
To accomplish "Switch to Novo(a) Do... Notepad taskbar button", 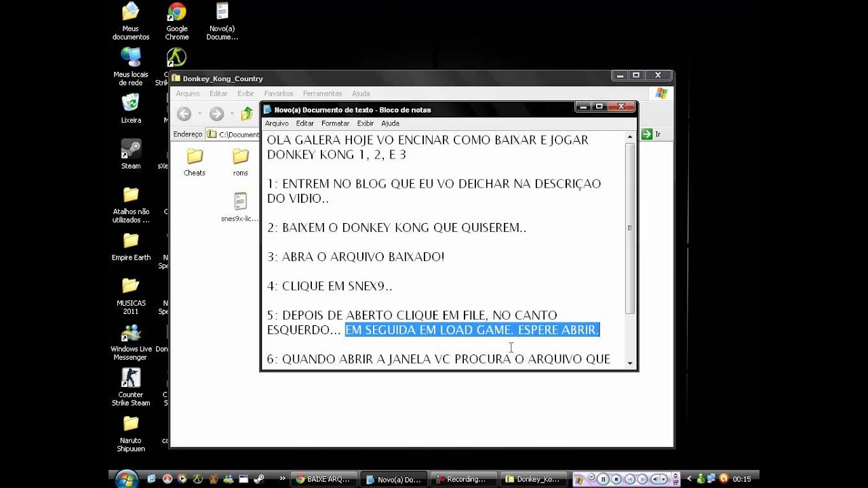I will pos(394,479).
